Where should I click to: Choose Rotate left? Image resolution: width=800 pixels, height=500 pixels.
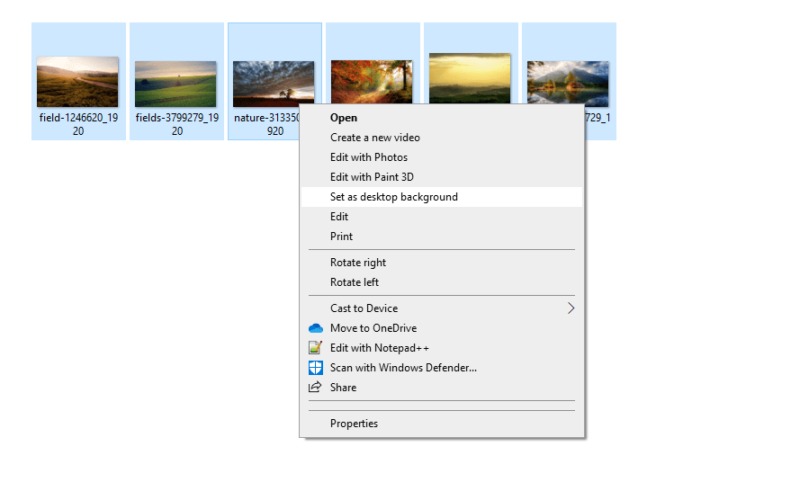click(x=441, y=282)
